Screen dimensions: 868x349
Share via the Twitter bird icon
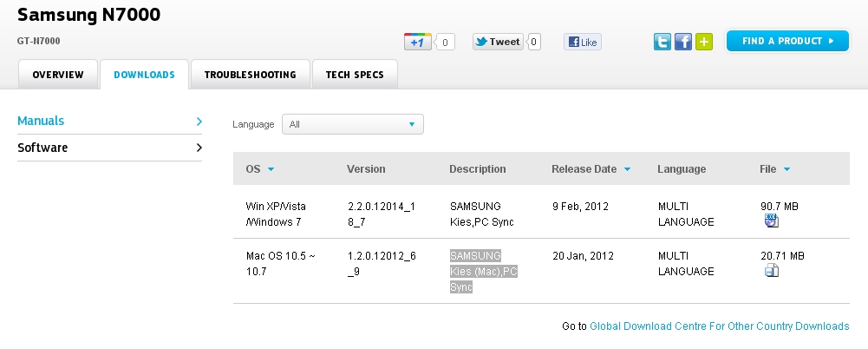662,42
